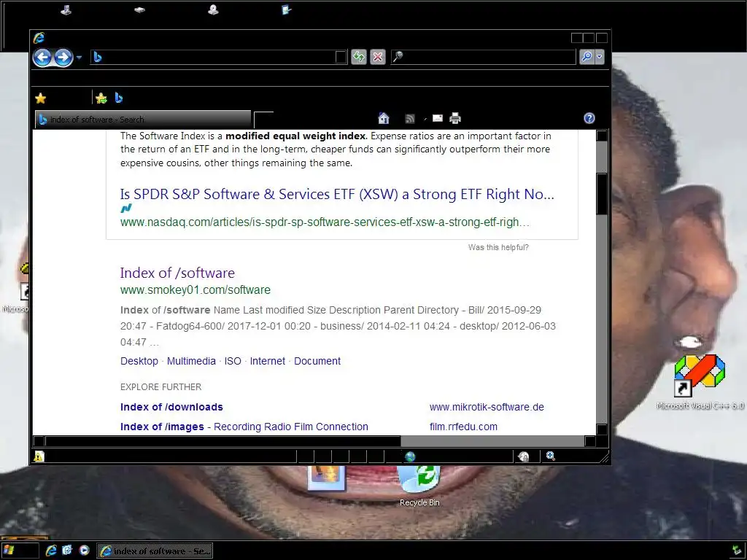Click the Print toolbar icon
This screenshot has height=560, width=747.
[455, 118]
